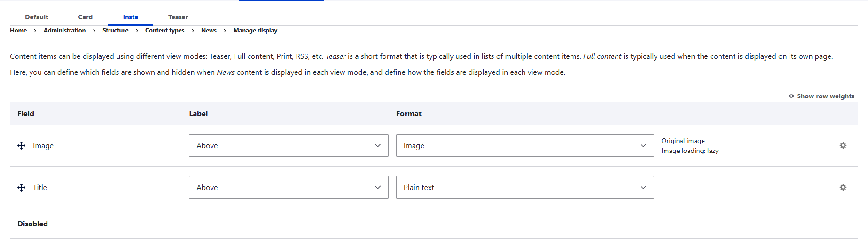Click the Manage display breadcrumb
868x248 pixels.
pyautogui.click(x=255, y=30)
